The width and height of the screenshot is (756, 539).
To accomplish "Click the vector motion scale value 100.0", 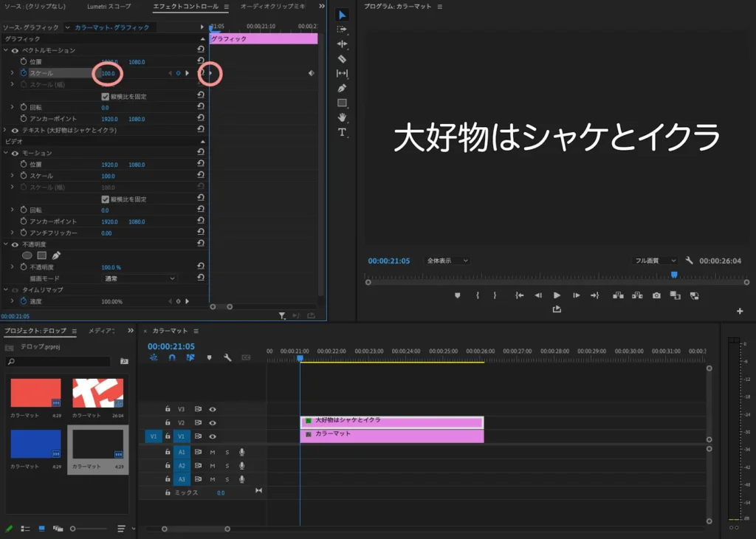I will tap(108, 73).
